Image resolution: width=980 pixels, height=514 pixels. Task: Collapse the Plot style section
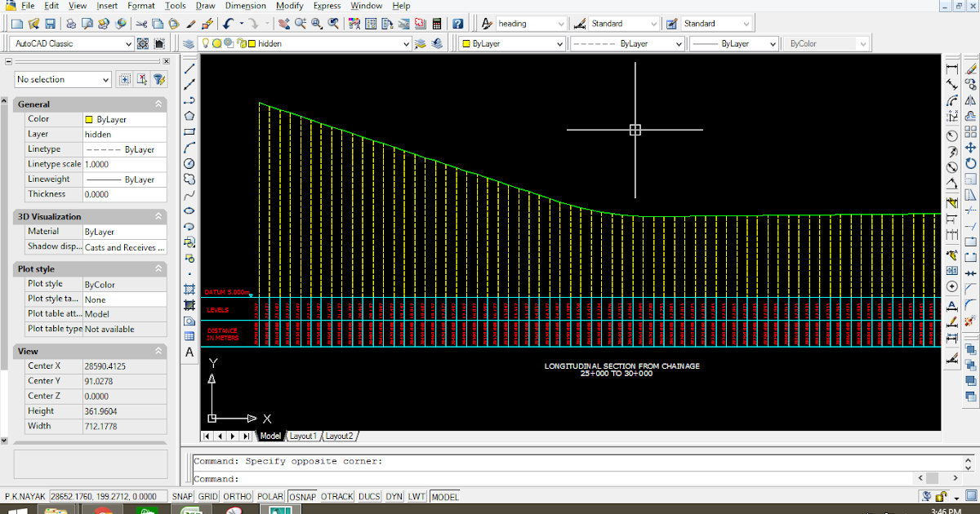click(x=158, y=268)
